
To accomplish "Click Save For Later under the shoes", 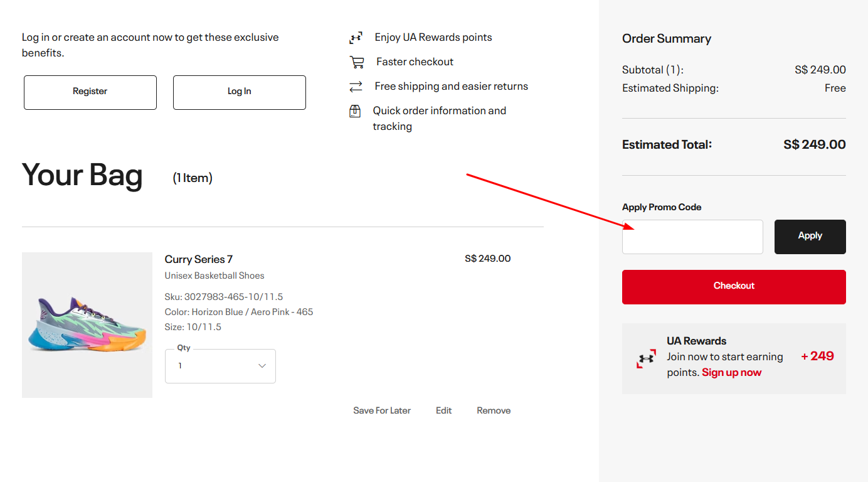I will point(382,410).
